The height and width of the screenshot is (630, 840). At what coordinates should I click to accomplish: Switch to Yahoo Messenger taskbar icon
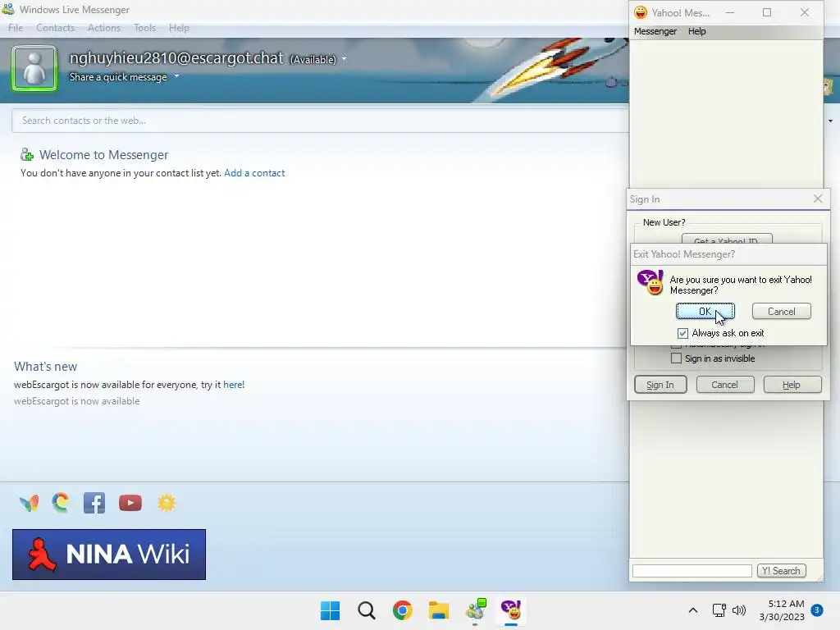click(x=511, y=610)
